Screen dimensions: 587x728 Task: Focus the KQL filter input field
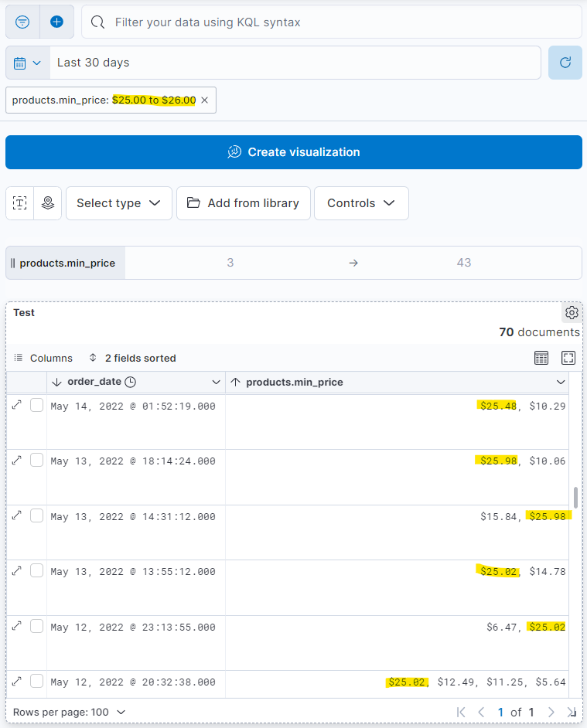tap(332, 22)
